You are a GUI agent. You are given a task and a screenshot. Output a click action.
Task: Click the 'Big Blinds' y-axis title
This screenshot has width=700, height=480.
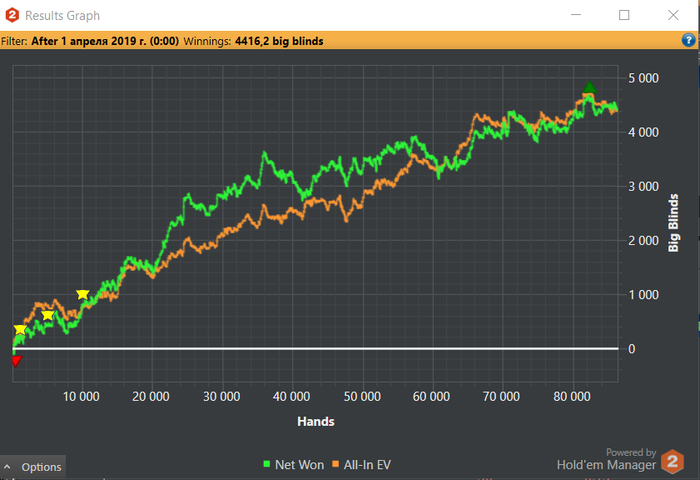(673, 223)
